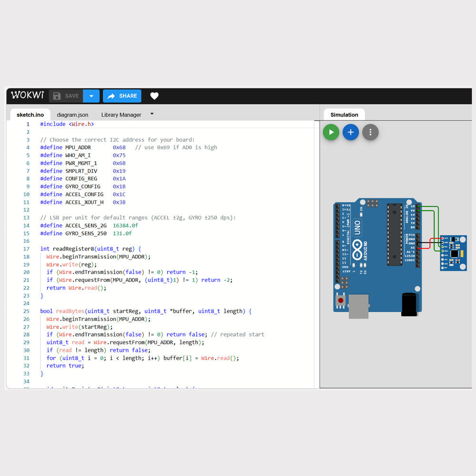
Task: Add a new part with the blue plus button
Action: (x=351, y=132)
